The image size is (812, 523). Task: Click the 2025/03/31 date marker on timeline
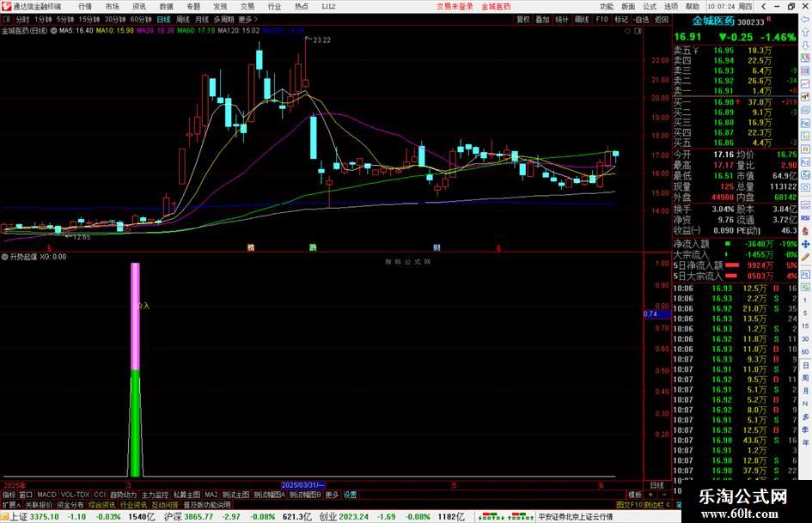coord(303,485)
